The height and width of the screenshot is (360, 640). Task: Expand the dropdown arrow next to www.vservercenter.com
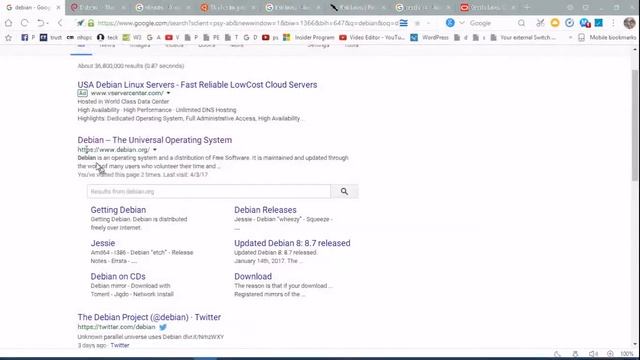pyautogui.click(x=168, y=93)
